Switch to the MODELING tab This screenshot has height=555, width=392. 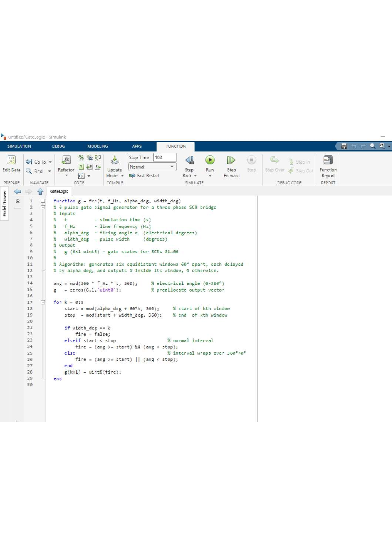(x=98, y=146)
